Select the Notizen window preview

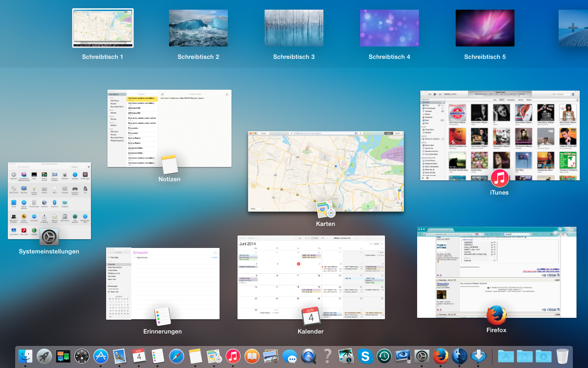[169, 128]
